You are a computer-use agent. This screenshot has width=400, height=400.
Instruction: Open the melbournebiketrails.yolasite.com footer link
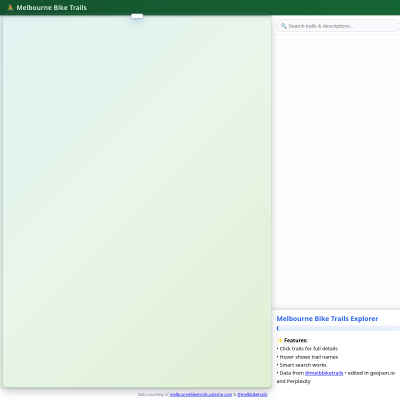click(x=201, y=394)
